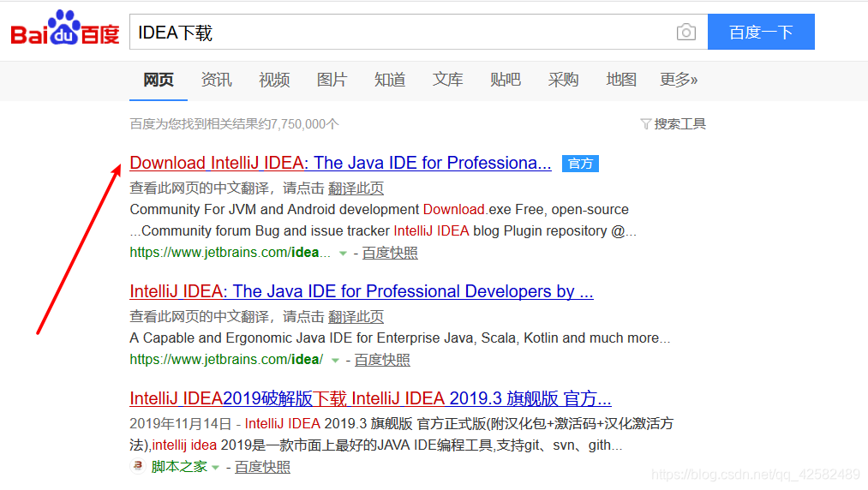The width and height of the screenshot is (868, 490).
Task: Click the 脚本之家 site icon
Action: click(x=137, y=466)
